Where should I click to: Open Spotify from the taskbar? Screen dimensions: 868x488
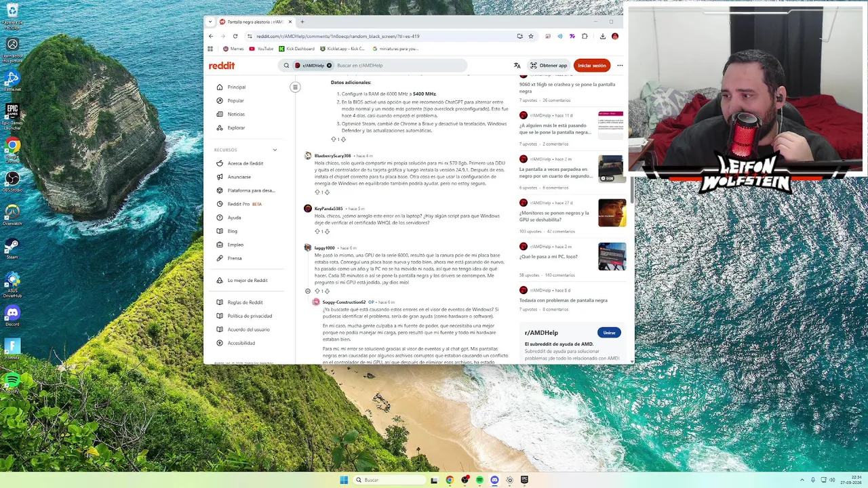coord(479,480)
